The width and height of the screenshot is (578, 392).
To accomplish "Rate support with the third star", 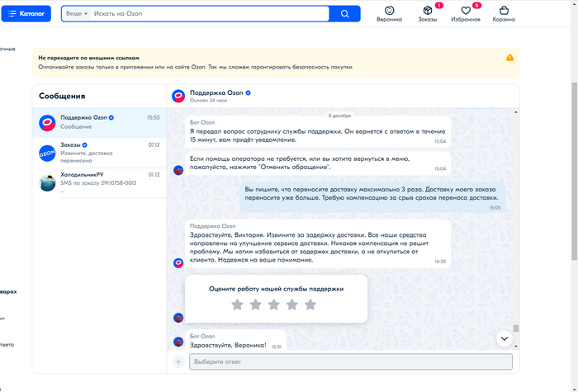I will point(273,305).
